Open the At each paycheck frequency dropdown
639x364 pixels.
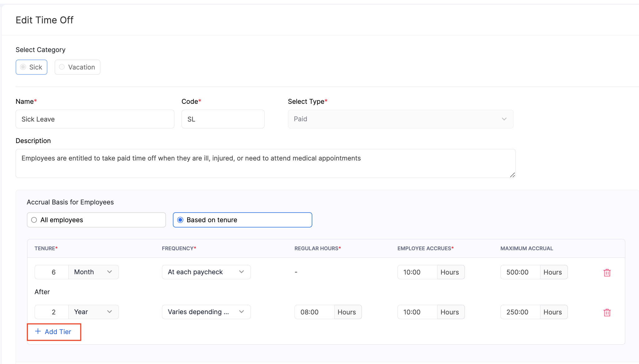206,272
